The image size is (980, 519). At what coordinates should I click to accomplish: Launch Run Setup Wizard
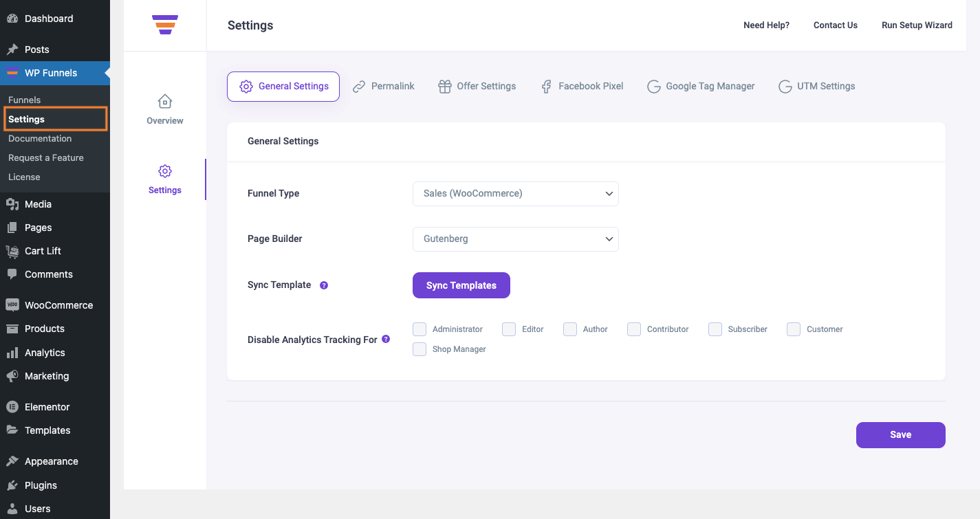[x=917, y=25]
